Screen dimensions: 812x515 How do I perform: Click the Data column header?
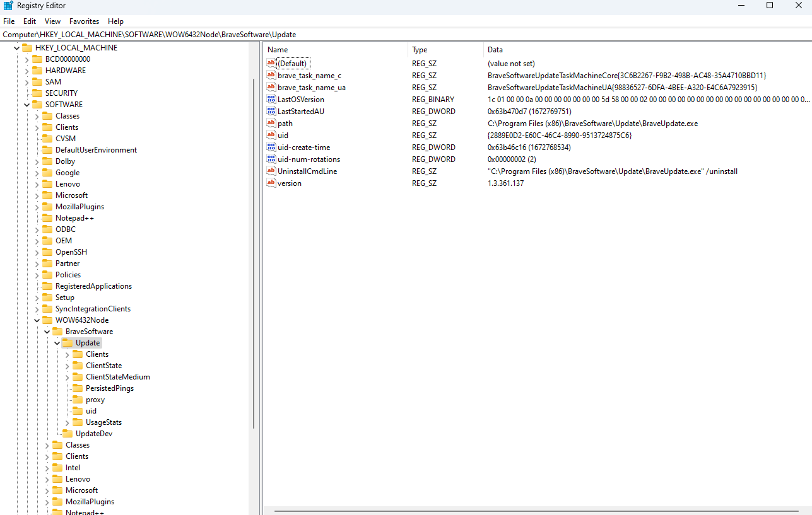tap(648, 50)
